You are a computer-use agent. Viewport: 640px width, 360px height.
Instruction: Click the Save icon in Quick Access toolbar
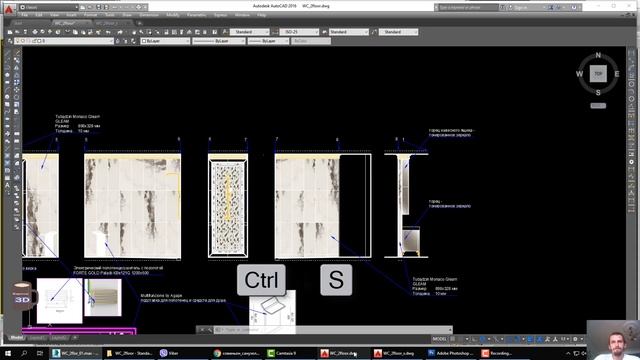98,7
